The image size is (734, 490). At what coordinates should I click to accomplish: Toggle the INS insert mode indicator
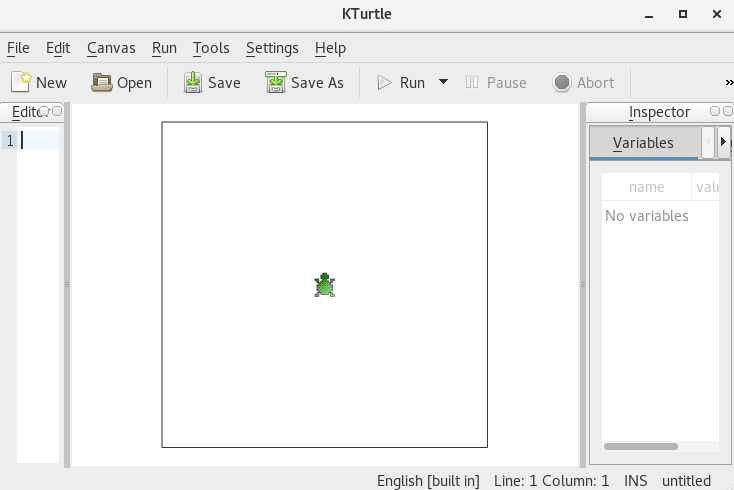coord(636,481)
